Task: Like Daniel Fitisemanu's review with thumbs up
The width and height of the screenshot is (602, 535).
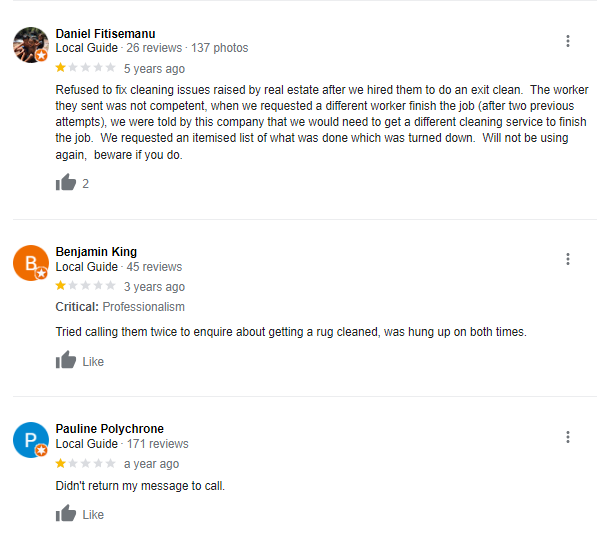Action: (66, 182)
